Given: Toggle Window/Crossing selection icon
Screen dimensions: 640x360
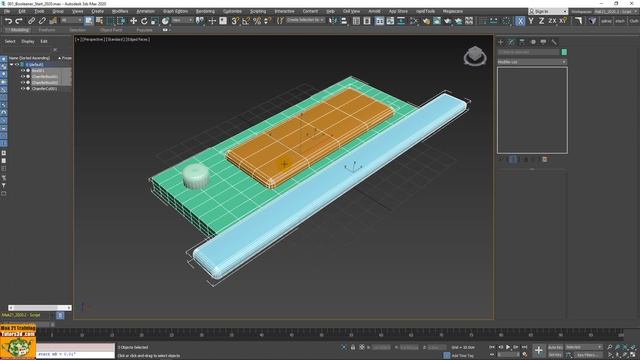Looking at the screenshot, I should 121,21.
